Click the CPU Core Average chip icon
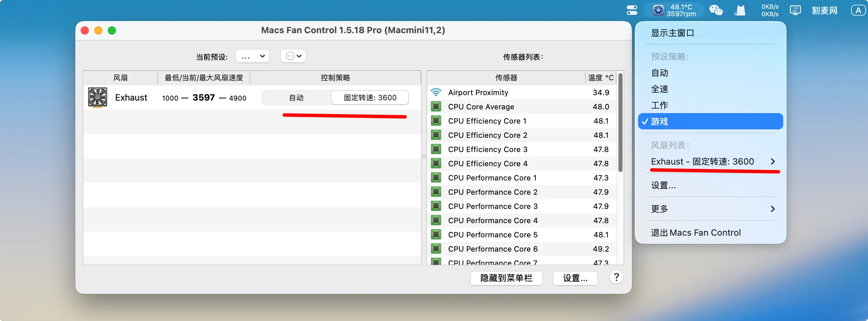Screen dimensions: 868x321 pos(436,107)
